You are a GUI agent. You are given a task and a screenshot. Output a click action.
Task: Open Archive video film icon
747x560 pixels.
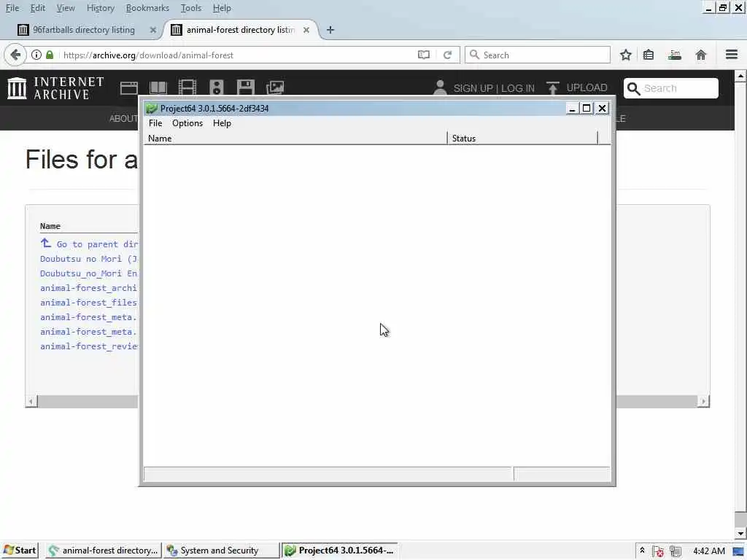187,87
